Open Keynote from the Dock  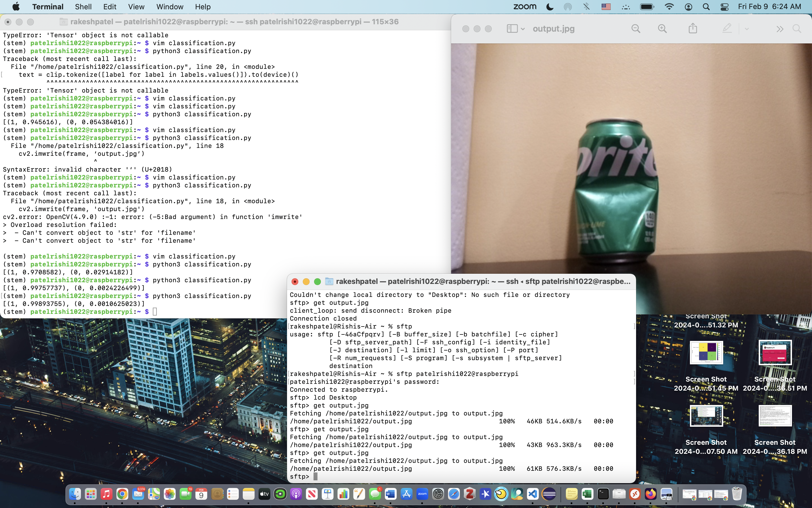coord(328,494)
